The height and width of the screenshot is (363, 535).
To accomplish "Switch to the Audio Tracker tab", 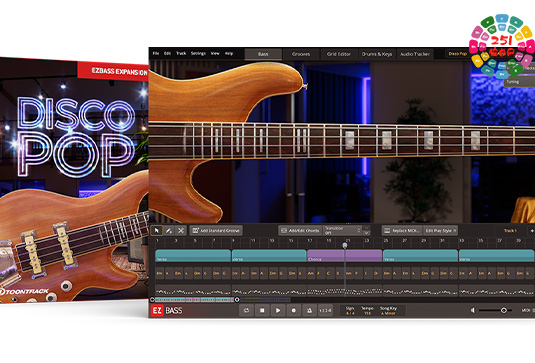I will [415, 54].
